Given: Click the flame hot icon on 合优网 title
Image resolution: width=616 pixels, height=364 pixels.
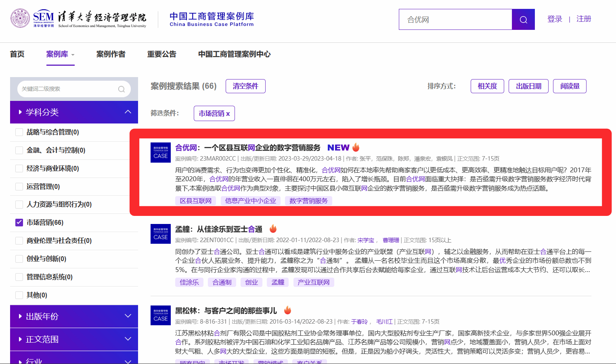Looking at the screenshot, I should (356, 147).
